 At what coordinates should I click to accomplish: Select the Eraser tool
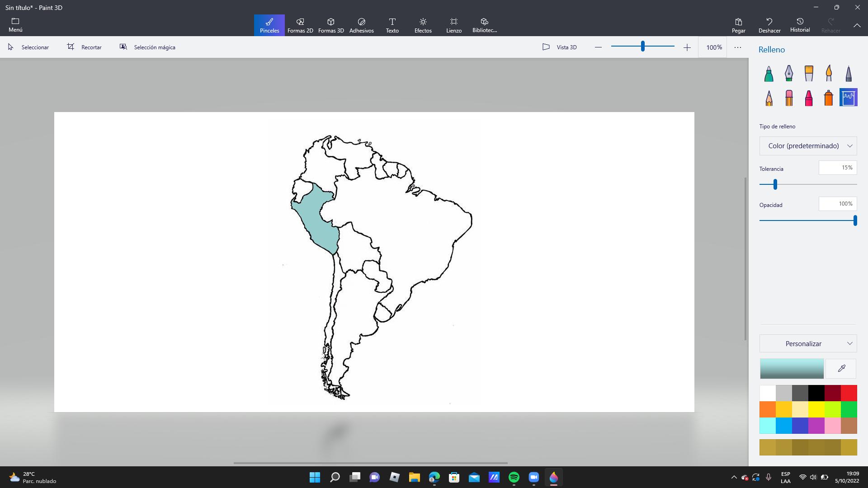788,98
